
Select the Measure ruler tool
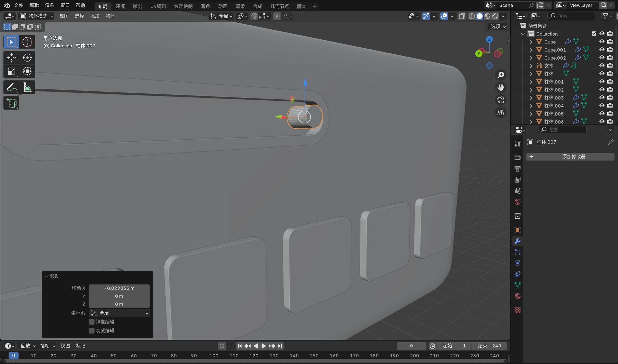tap(27, 88)
